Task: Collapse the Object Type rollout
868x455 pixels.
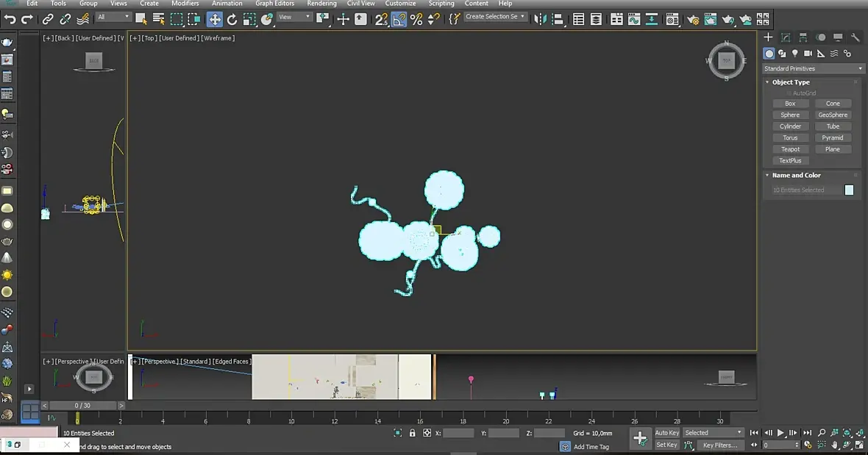Action: point(791,82)
